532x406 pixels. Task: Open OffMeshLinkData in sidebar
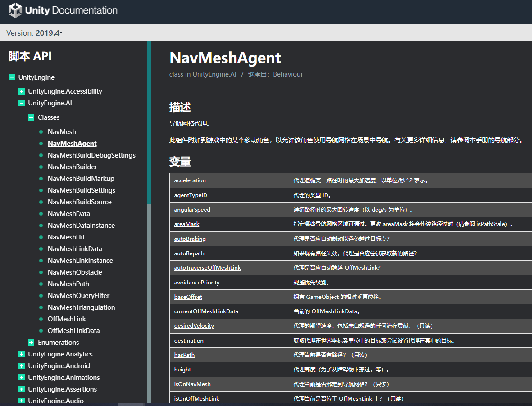(73, 331)
